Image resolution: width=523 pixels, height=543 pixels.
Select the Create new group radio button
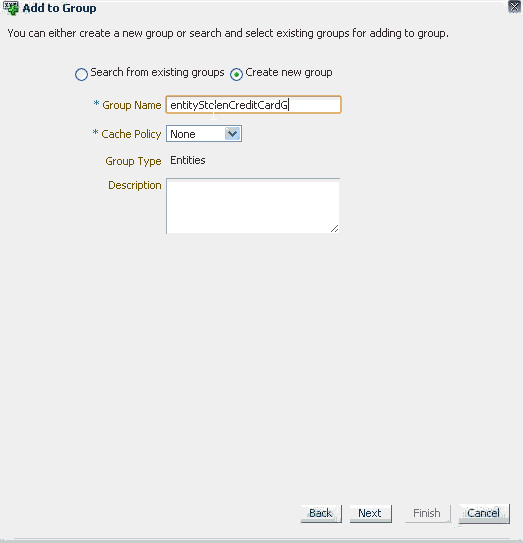tap(236, 74)
